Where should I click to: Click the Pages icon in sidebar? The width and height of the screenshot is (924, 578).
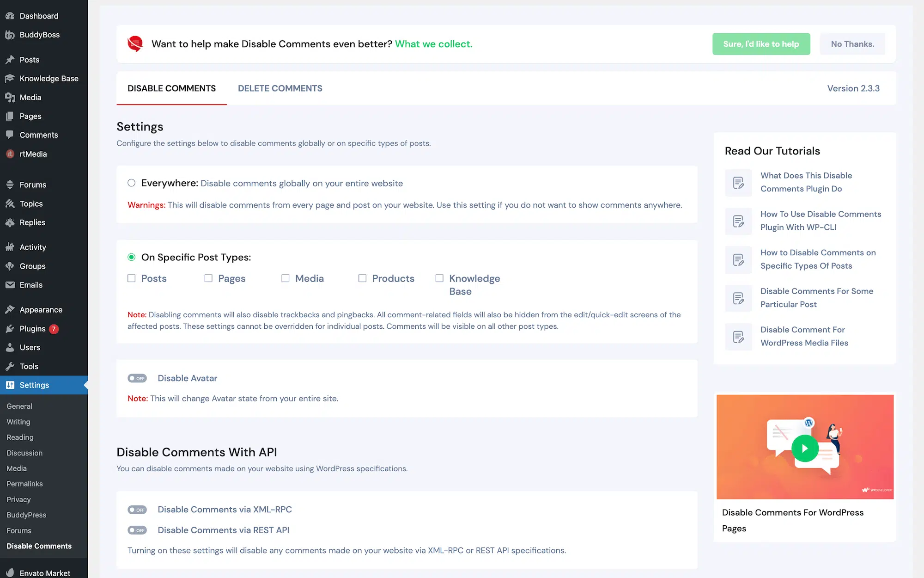click(10, 116)
